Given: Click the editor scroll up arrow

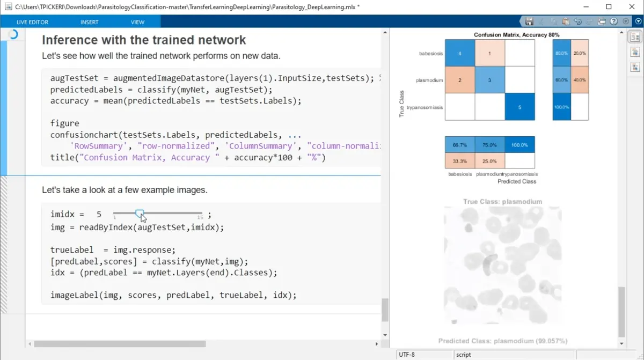Looking at the screenshot, I should tap(385, 32).
